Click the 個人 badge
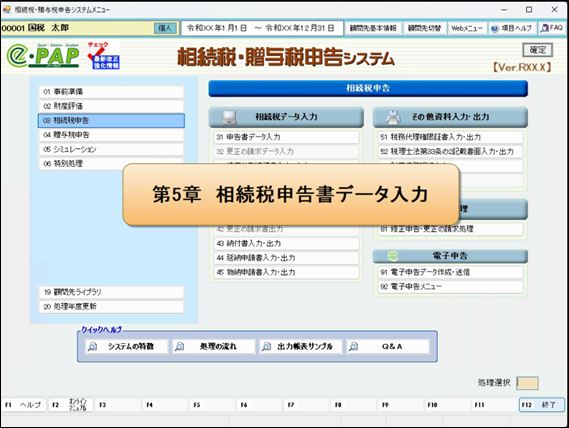The image size is (569, 428). [165, 28]
